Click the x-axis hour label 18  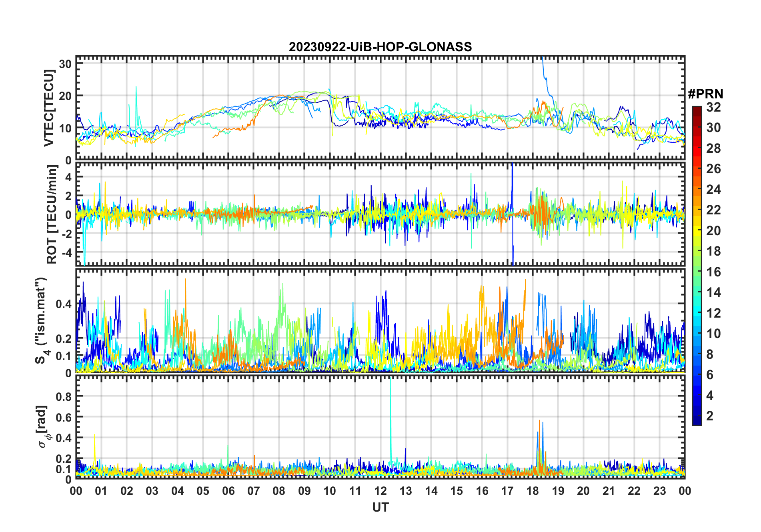pos(533,491)
